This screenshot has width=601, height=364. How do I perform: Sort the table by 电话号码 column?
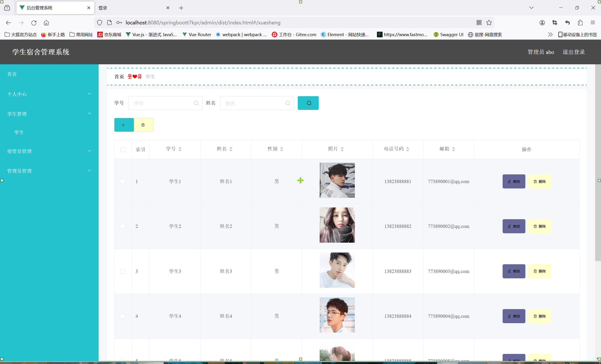click(x=407, y=149)
